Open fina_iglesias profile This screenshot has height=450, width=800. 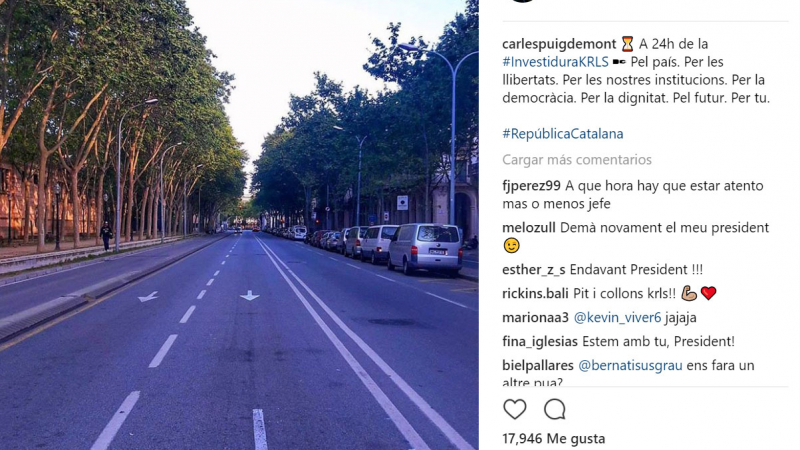(x=540, y=341)
